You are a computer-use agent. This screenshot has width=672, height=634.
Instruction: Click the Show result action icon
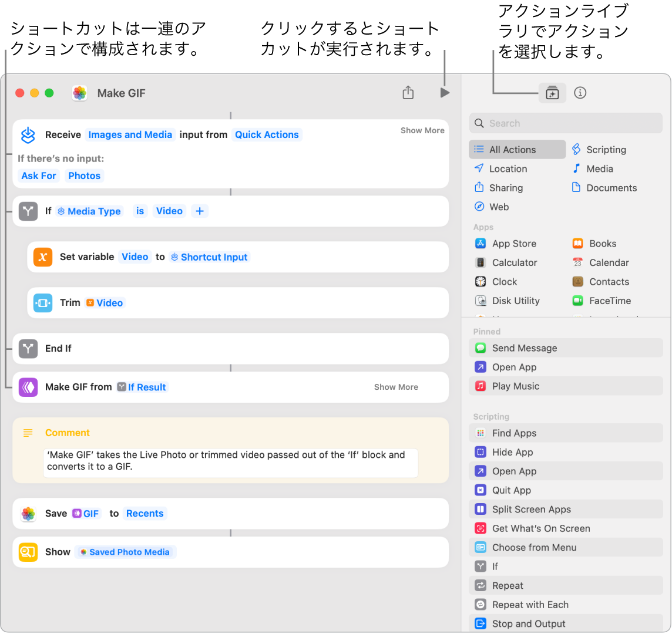(28, 552)
